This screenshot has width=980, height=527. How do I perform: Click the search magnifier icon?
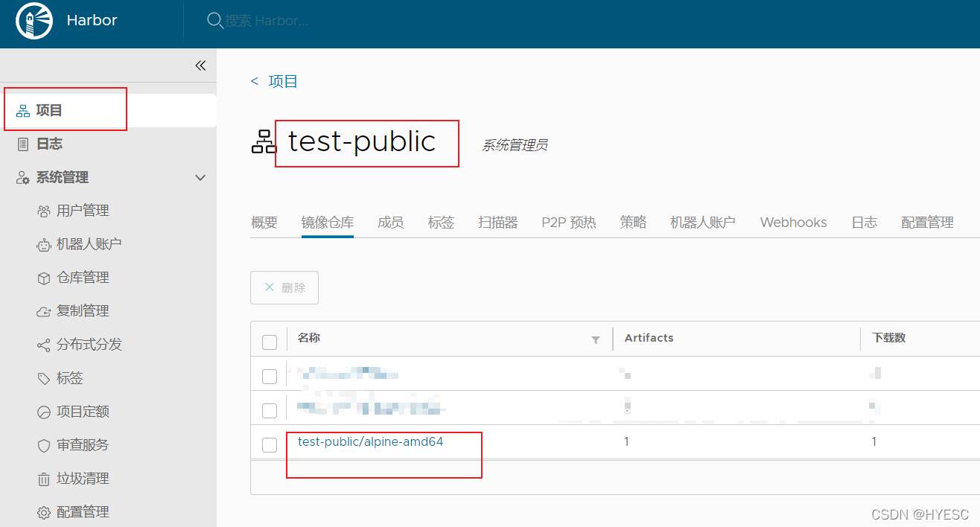214,21
